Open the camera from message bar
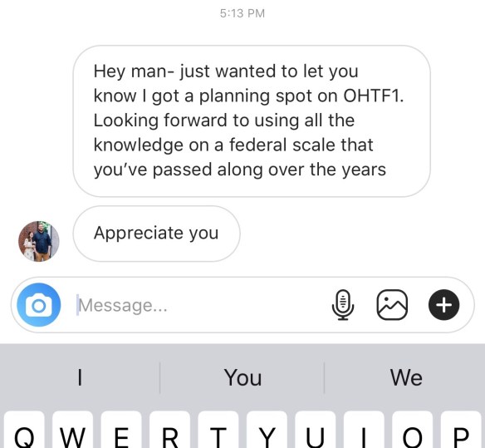This screenshot has height=448, width=485. pos(39,305)
